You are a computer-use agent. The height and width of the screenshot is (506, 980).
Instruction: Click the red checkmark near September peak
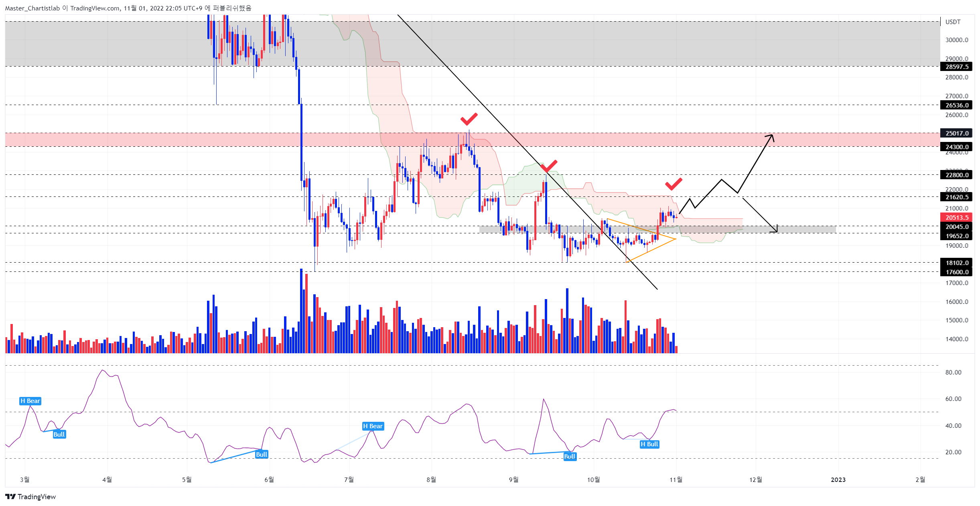549,166
